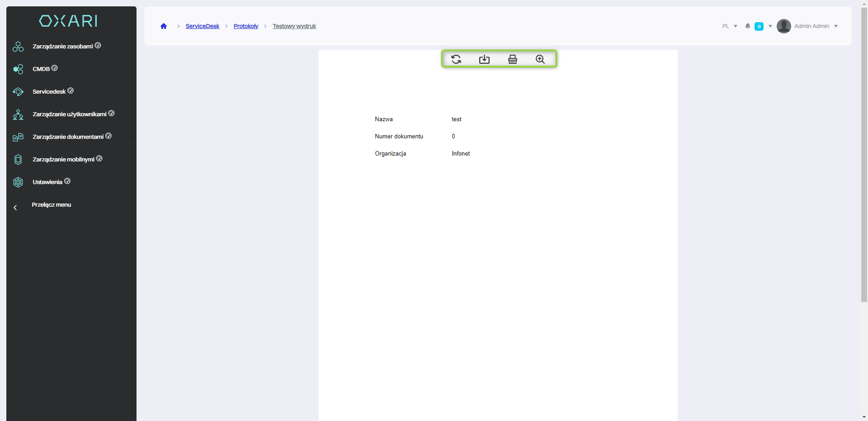
Task: Click the OXARI logo
Action: point(68,21)
